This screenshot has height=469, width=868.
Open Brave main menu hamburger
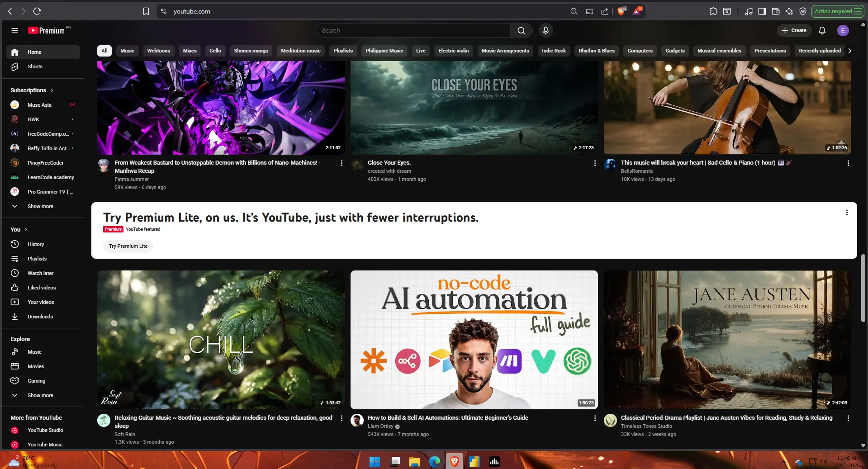(x=858, y=11)
